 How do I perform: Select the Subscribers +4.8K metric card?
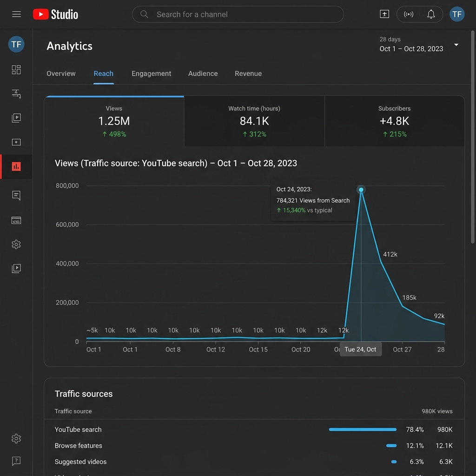(x=394, y=121)
